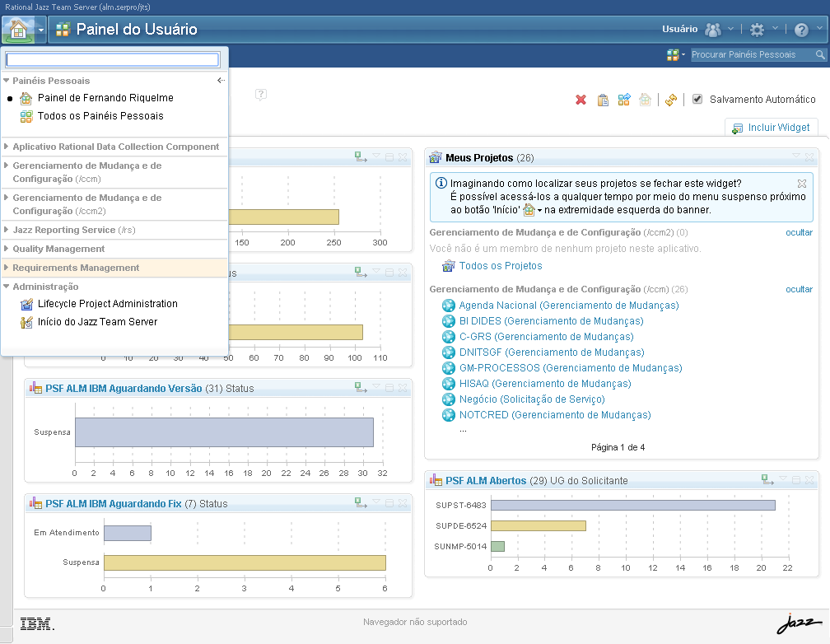Click the red X delete dashboard icon
830x644 pixels.
[x=581, y=100]
